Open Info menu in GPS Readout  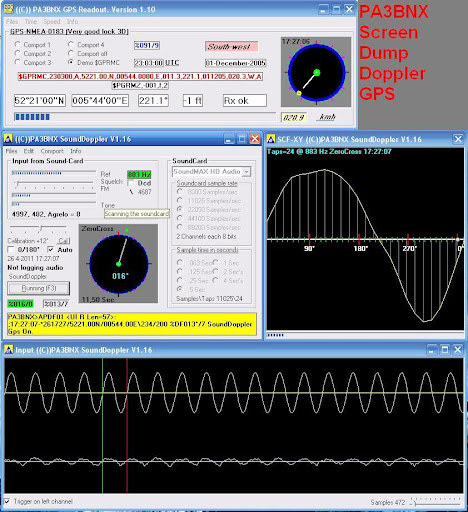[x=72, y=21]
